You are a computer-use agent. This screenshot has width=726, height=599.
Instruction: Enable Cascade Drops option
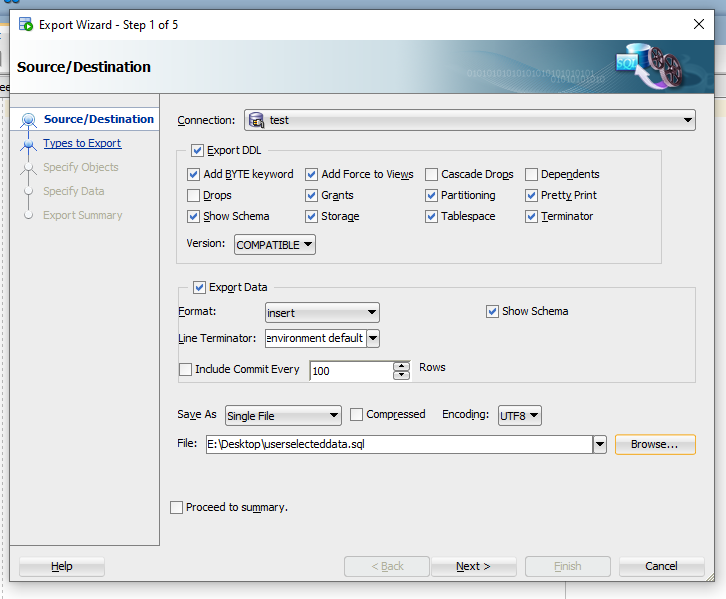pos(431,175)
